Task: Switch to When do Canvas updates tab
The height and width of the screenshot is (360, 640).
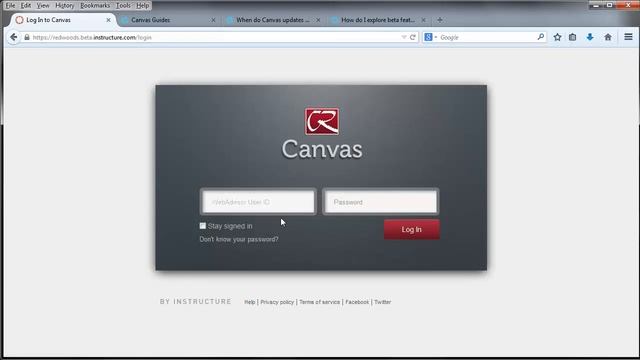Action: (273, 20)
